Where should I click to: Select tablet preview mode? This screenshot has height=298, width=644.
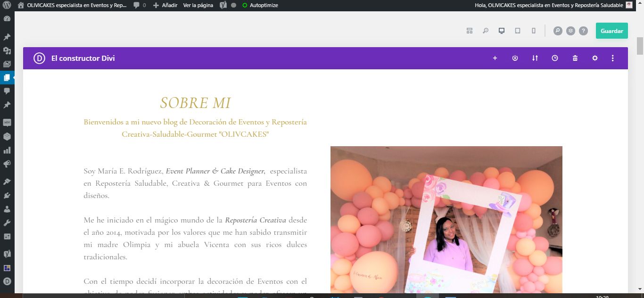518,31
